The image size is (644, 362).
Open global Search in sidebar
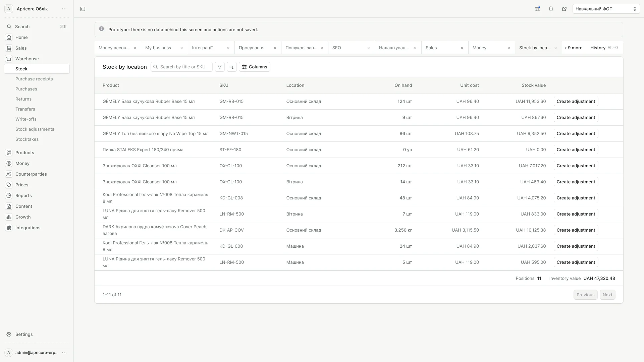click(x=37, y=26)
